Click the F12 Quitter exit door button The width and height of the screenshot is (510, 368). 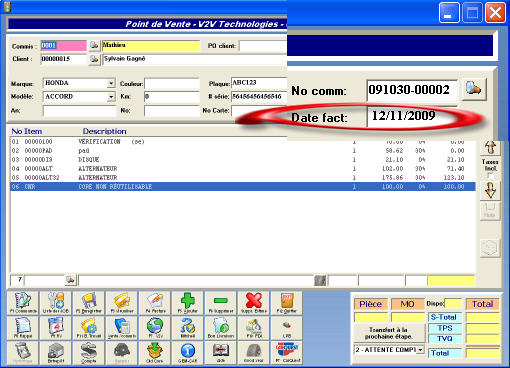[287, 303]
